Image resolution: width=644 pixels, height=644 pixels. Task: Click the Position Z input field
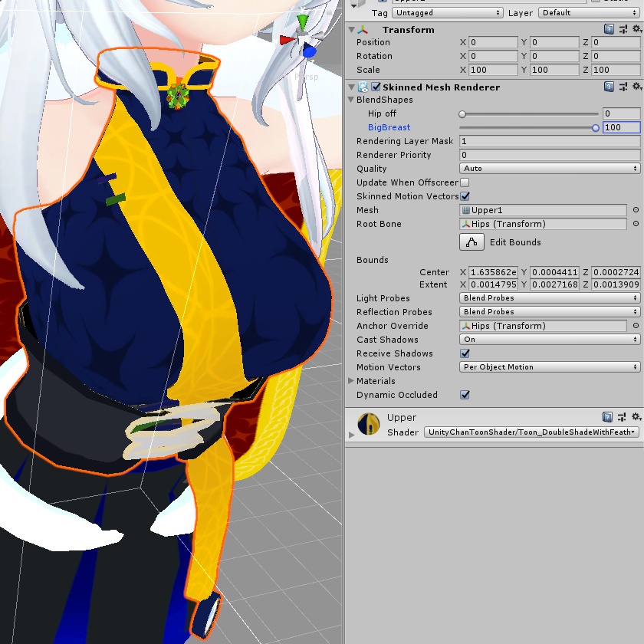pos(616,42)
